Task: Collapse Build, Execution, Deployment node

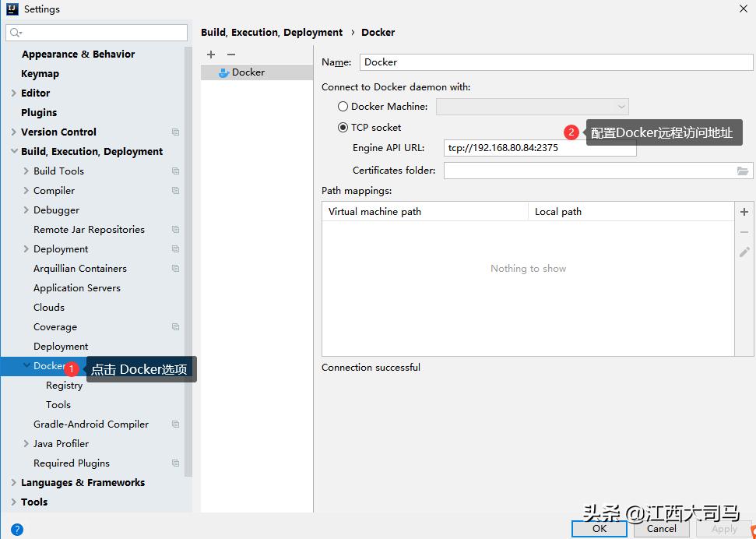Action: click(x=14, y=152)
